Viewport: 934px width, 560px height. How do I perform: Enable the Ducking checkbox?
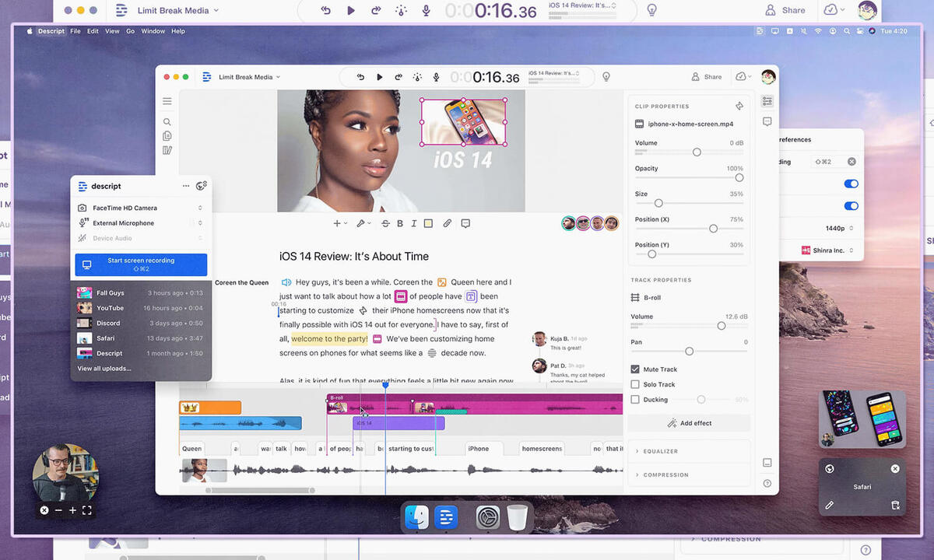tap(635, 399)
